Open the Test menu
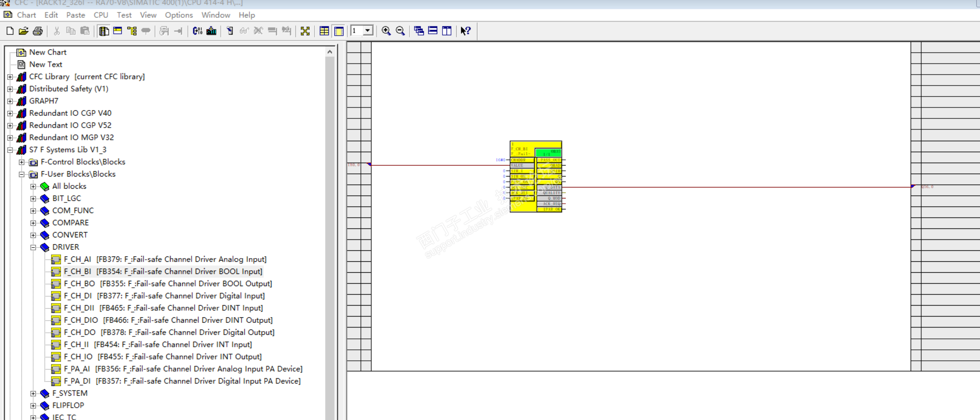 (124, 15)
